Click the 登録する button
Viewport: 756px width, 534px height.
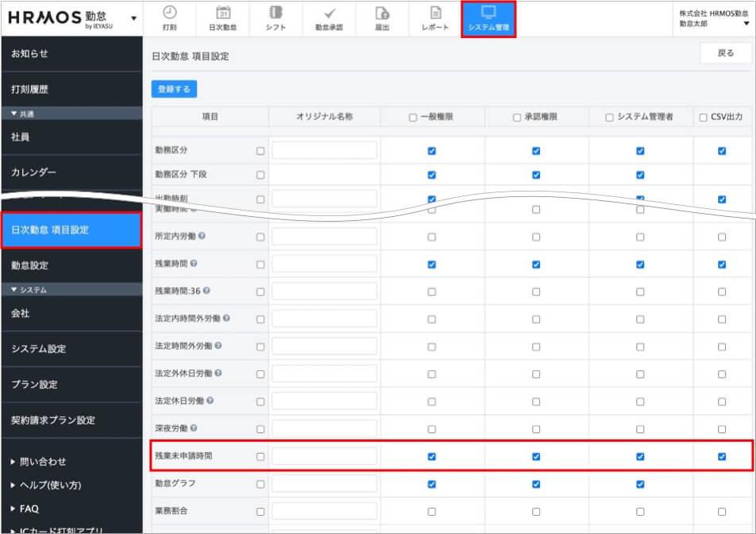coord(174,89)
